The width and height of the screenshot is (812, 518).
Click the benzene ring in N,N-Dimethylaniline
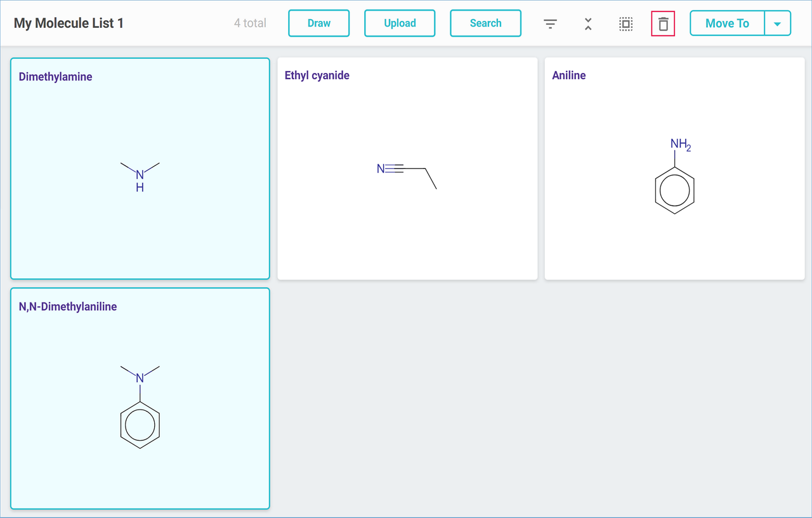coord(140,426)
